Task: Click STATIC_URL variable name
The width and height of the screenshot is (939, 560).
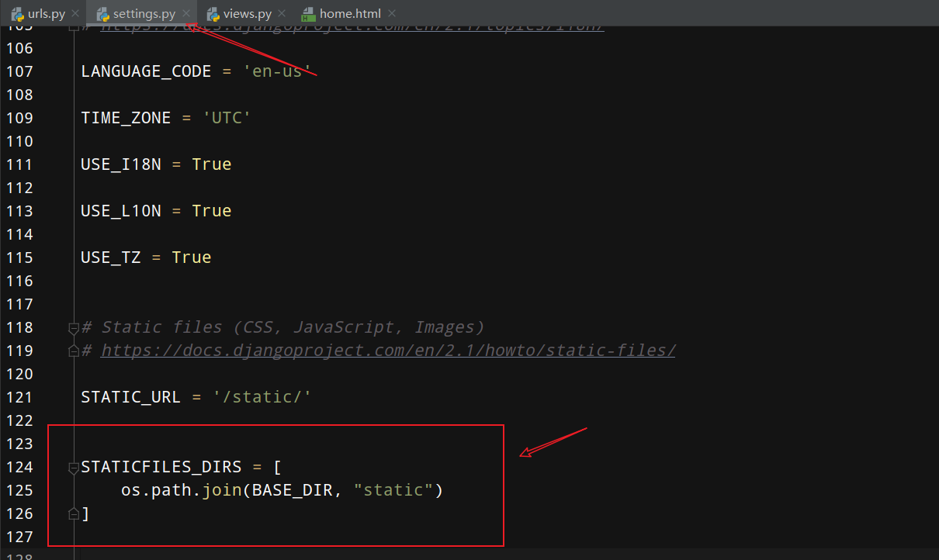Action: point(130,397)
